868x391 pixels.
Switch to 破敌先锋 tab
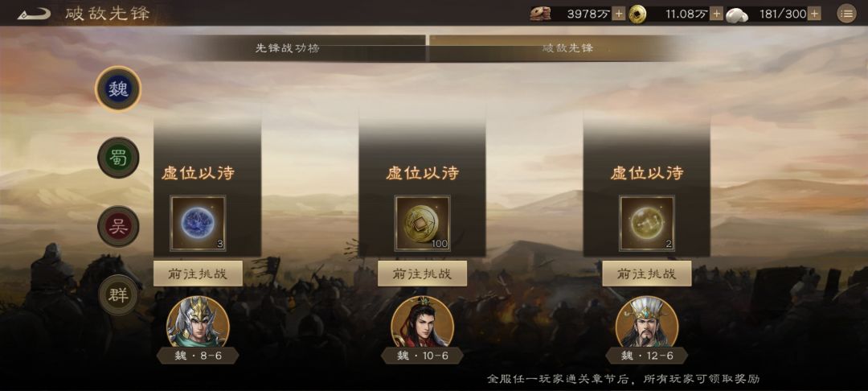click(x=567, y=48)
